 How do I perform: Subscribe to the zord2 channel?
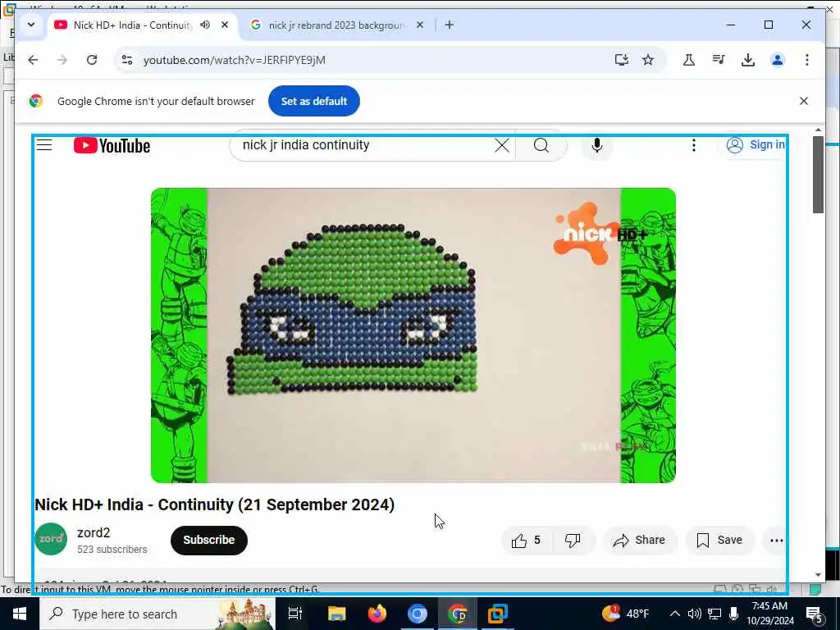point(209,540)
